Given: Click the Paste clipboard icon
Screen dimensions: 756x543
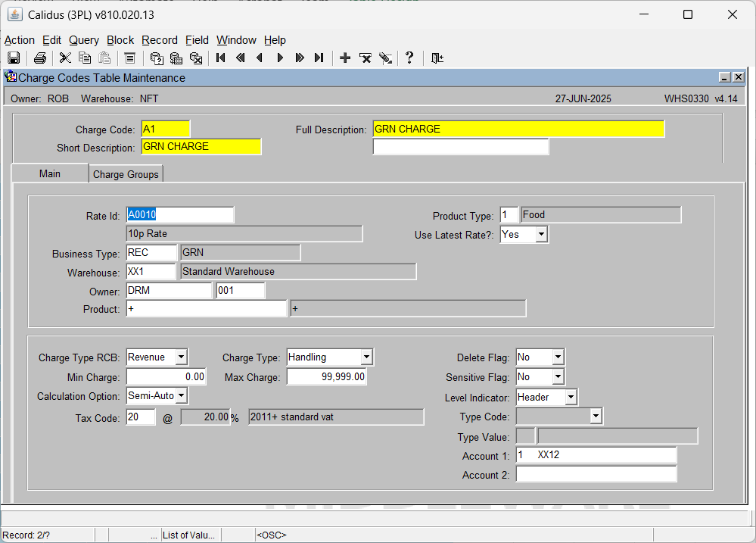Looking at the screenshot, I should tap(104, 58).
